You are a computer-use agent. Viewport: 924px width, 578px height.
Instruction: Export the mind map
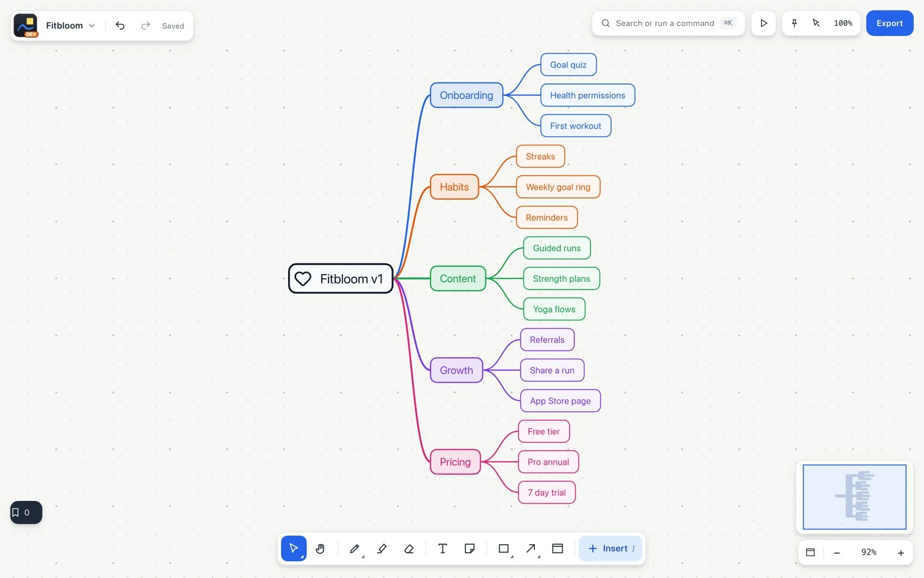pos(890,23)
